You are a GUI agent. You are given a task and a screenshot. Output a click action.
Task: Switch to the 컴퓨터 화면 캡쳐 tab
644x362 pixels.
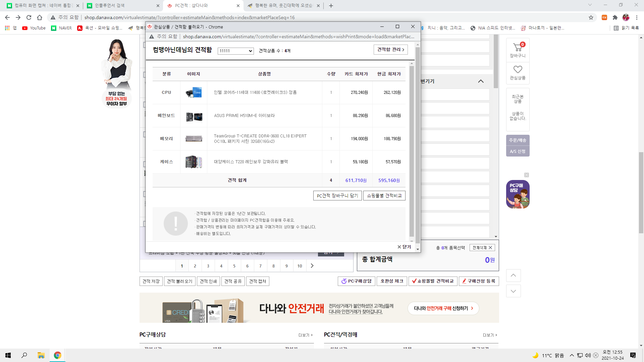click(x=42, y=5)
